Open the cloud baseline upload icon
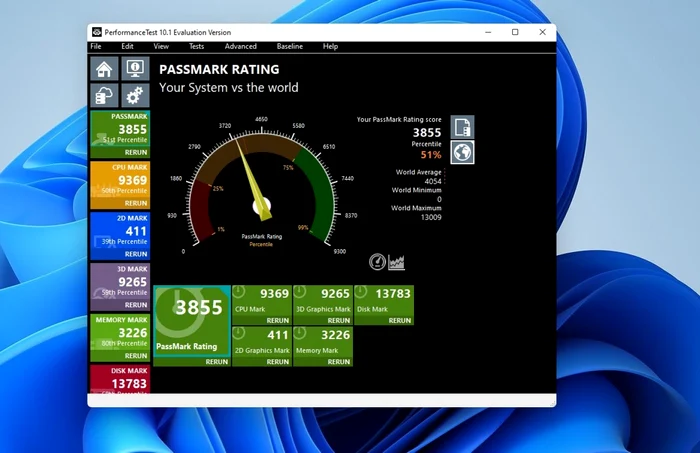This screenshot has width=700, height=453. tap(104, 95)
